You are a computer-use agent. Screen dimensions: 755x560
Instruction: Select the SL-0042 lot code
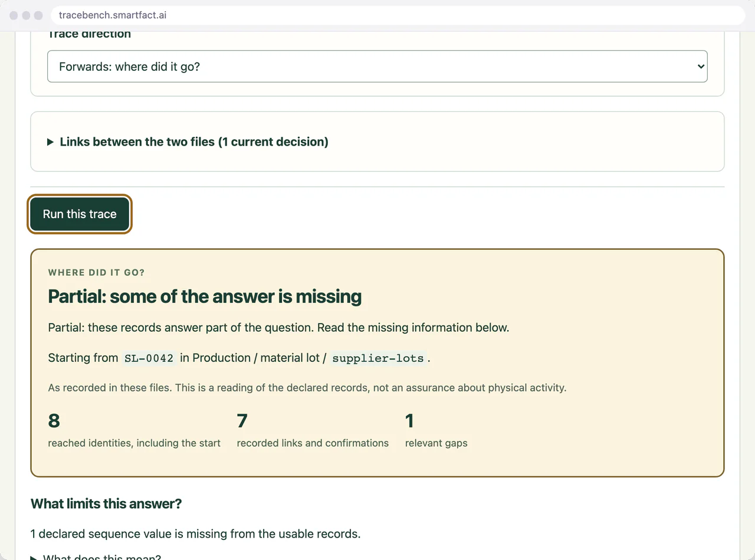[x=149, y=358]
